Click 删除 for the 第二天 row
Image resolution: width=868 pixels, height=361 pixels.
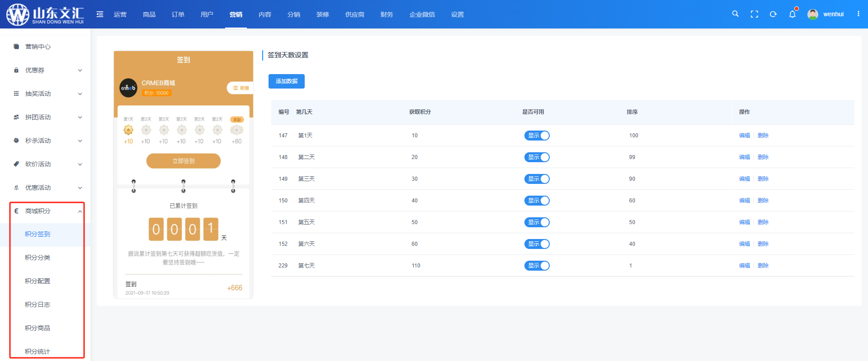[x=763, y=157]
